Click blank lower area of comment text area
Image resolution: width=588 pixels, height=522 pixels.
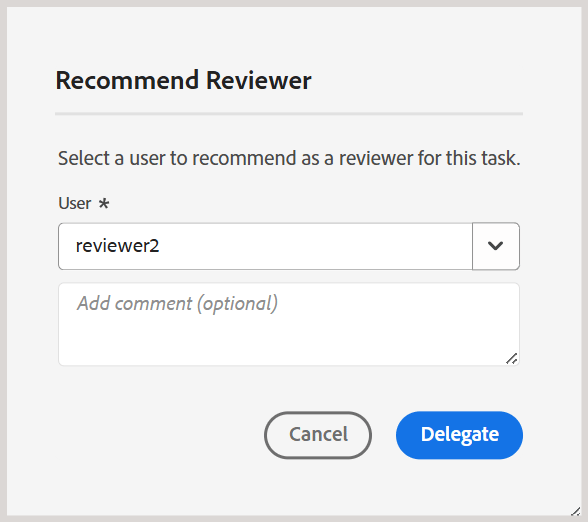point(278,343)
